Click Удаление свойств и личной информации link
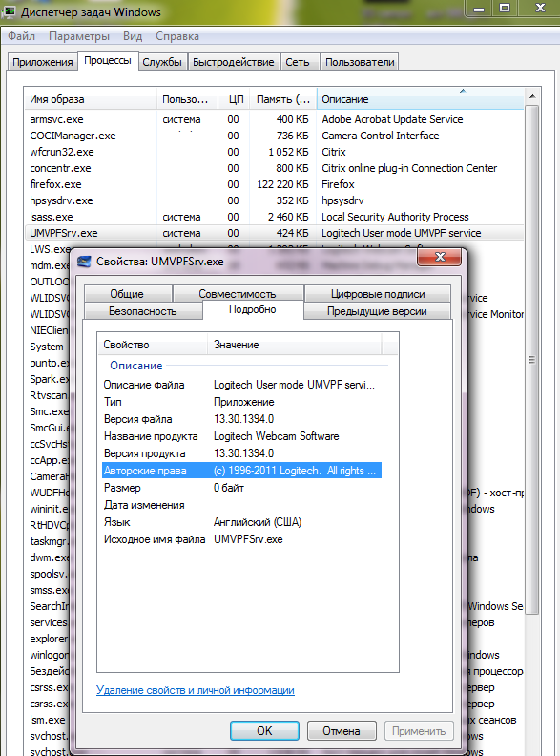The height and width of the screenshot is (756, 560). [196, 690]
